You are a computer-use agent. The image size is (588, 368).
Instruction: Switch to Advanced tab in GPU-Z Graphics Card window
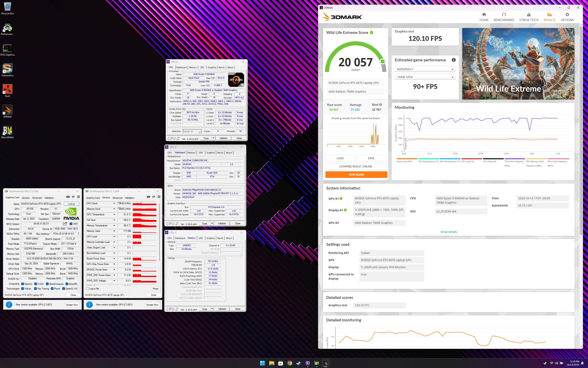37,198
